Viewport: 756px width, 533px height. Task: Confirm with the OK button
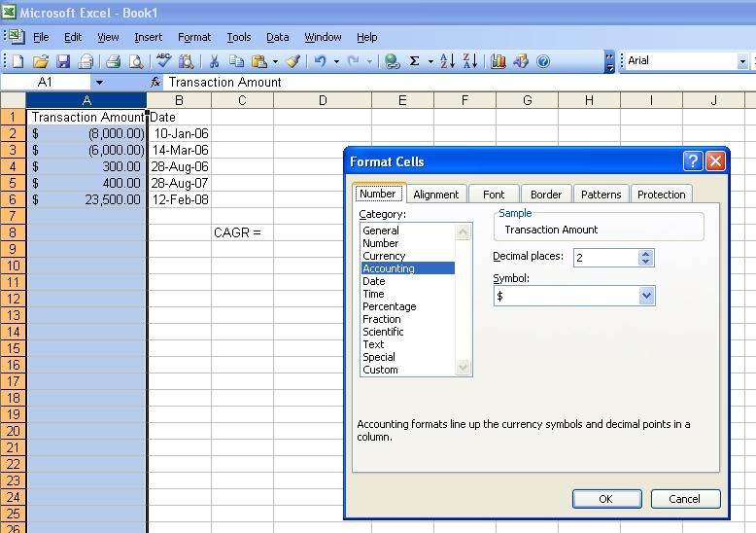point(606,499)
